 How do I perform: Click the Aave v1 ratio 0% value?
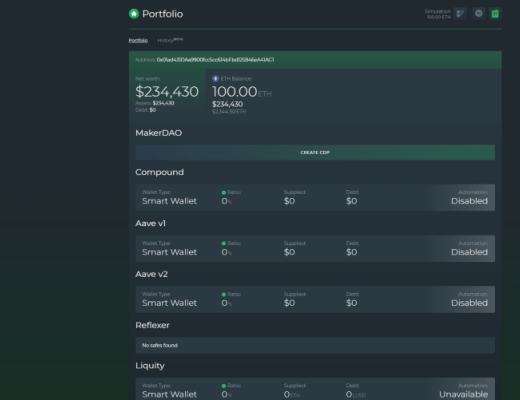tap(227, 252)
